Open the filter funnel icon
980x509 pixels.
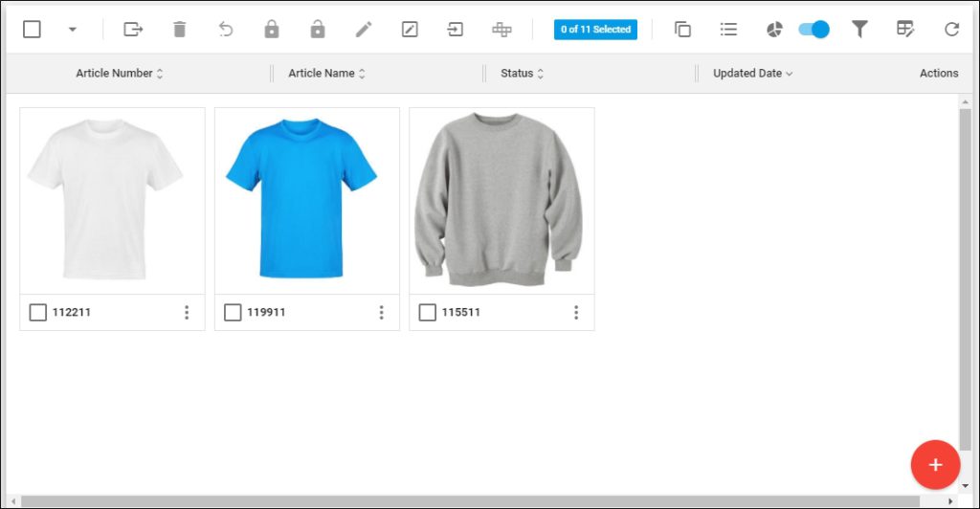pos(859,30)
